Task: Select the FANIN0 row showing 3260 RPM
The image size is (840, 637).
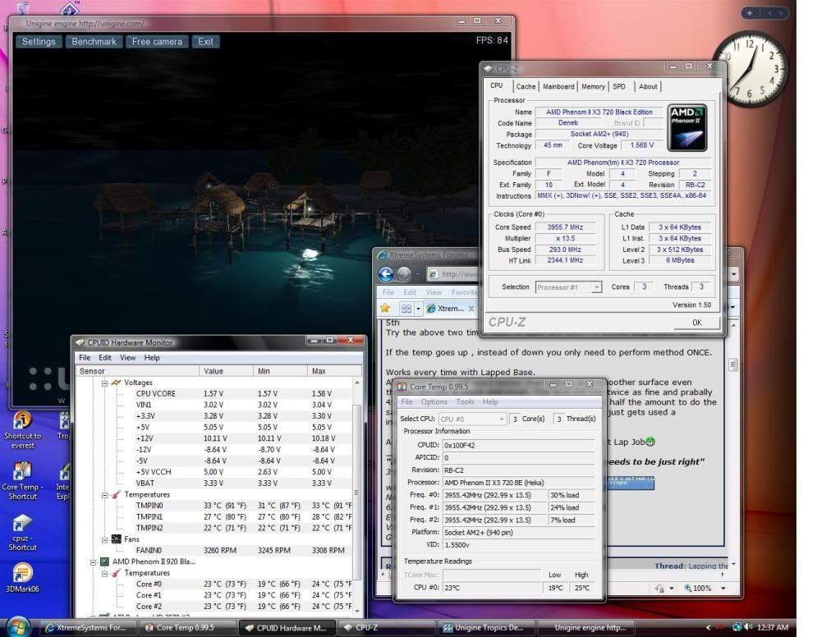Action: [214, 550]
